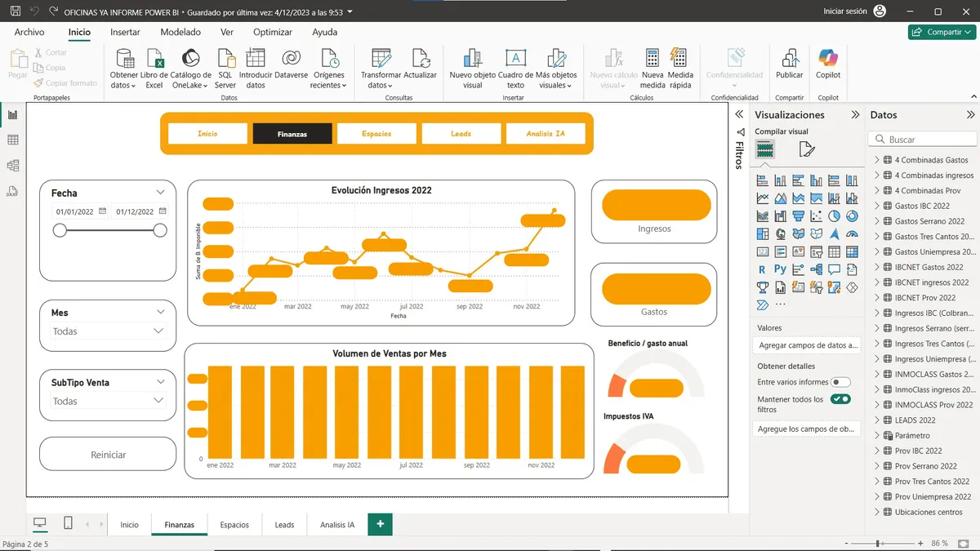Expand the Filtros pane

(x=740, y=115)
